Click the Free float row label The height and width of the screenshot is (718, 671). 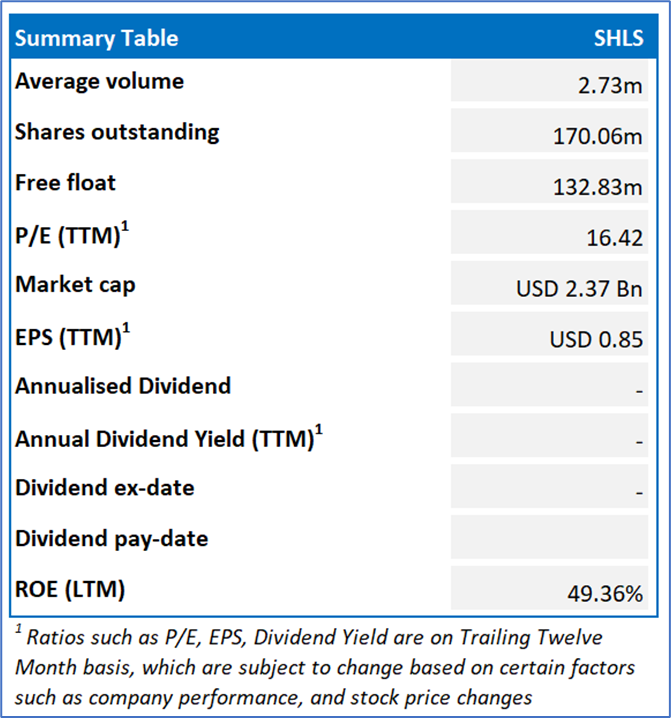65,183
